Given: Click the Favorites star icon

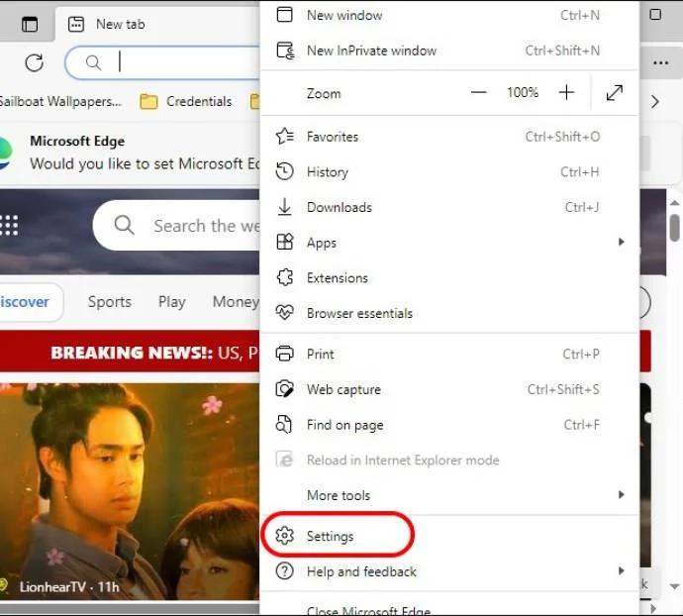Looking at the screenshot, I should [x=285, y=137].
